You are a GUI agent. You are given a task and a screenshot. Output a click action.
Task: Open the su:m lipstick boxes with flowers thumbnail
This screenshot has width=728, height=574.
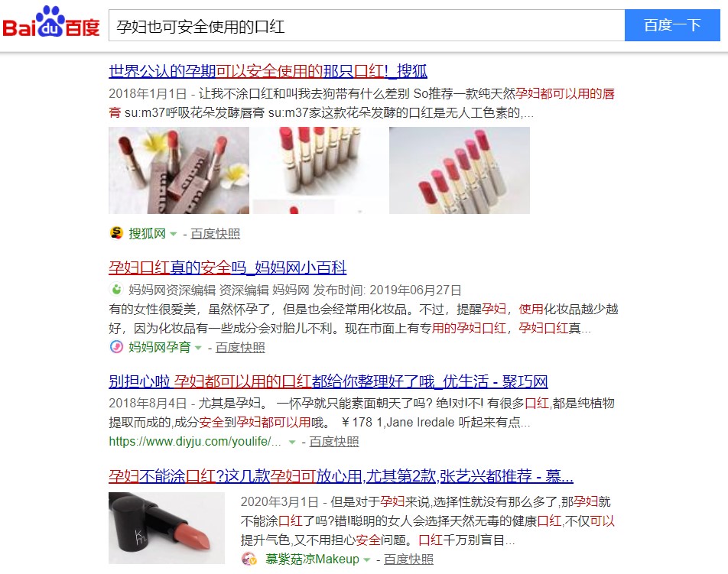179,170
